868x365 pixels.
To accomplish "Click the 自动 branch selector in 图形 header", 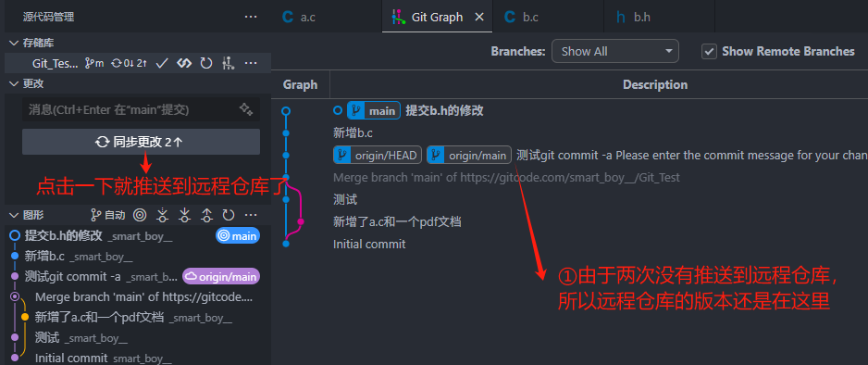I will pyautogui.click(x=108, y=215).
